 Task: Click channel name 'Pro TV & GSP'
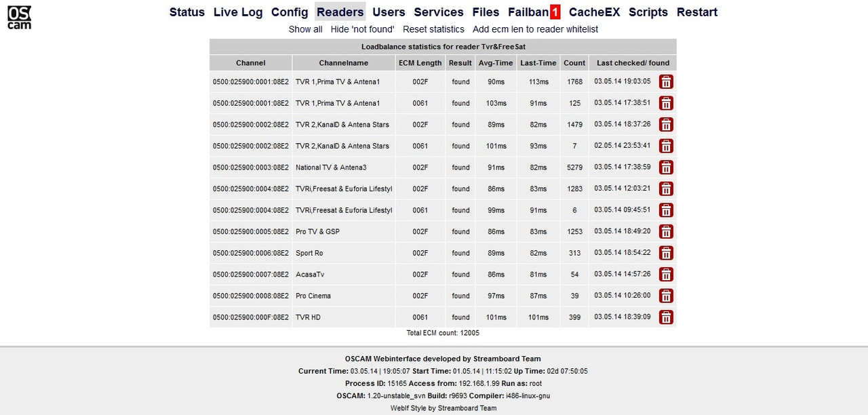click(x=317, y=231)
